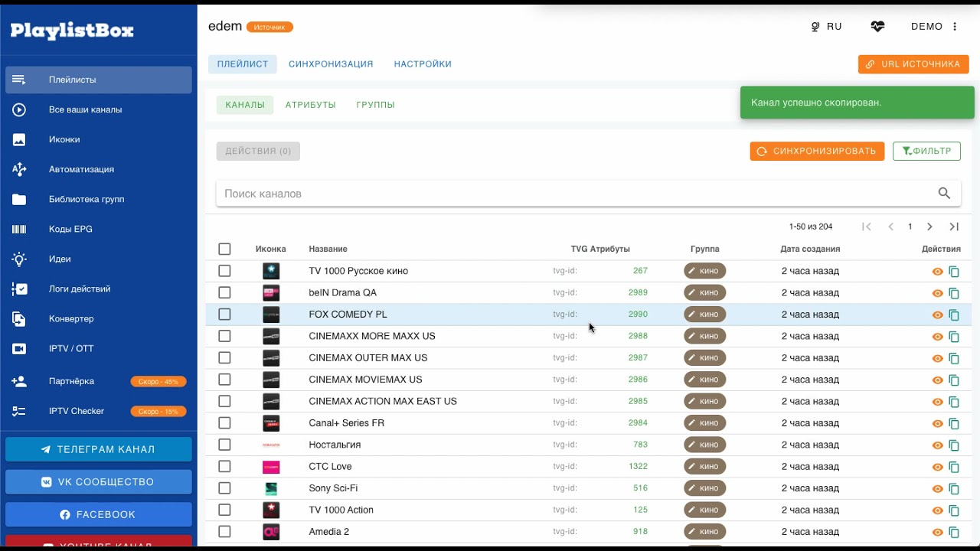Switch to Синхронизация tab
Screen dimensions: 980x551
point(331,64)
